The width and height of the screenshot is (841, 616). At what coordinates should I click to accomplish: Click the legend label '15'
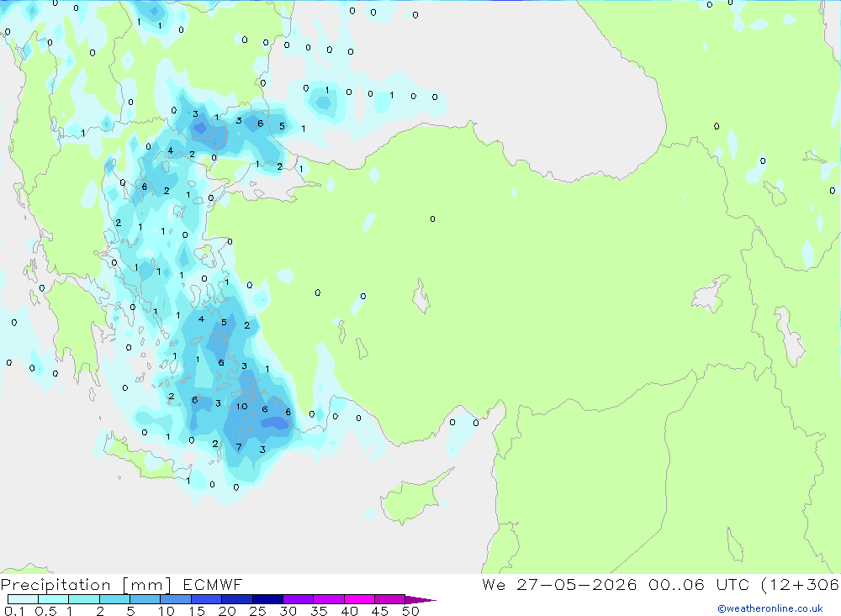tap(197, 611)
